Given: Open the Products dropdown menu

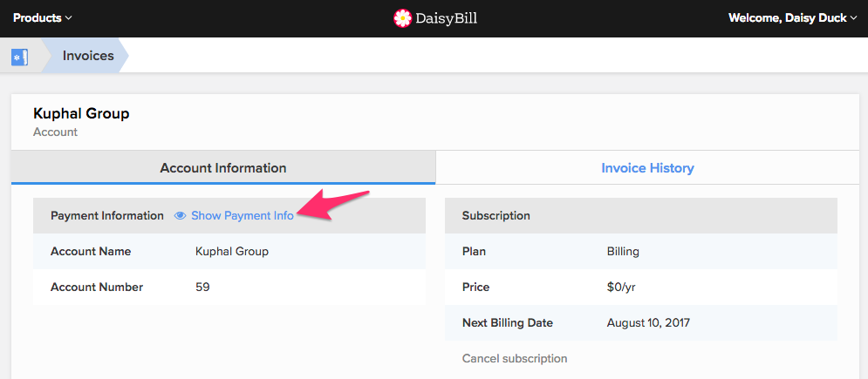Looking at the screenshot, I should tap(43, 17).
